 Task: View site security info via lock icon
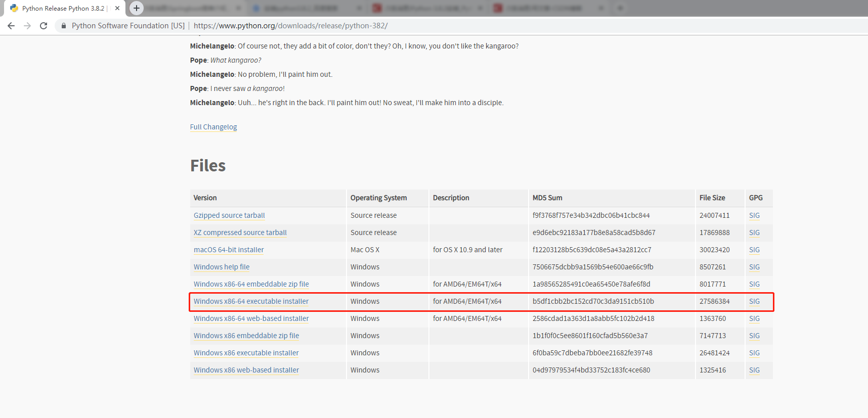click(x=64, y=26)
